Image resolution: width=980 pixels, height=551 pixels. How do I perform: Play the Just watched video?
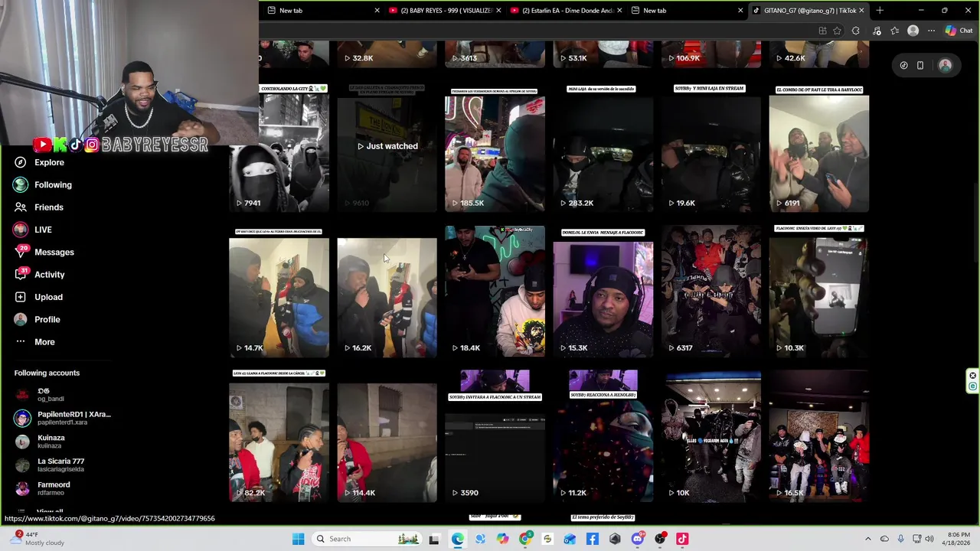[387, 147]
